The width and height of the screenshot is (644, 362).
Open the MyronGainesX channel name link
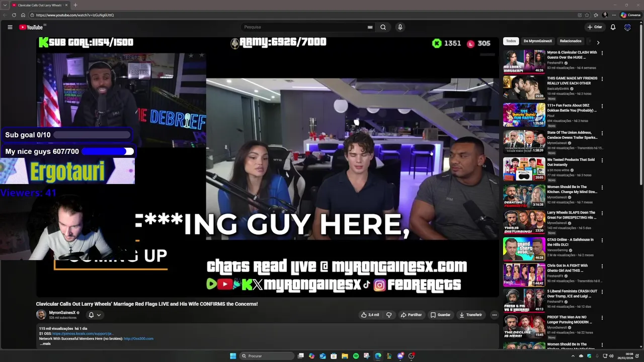coord(62,313)
